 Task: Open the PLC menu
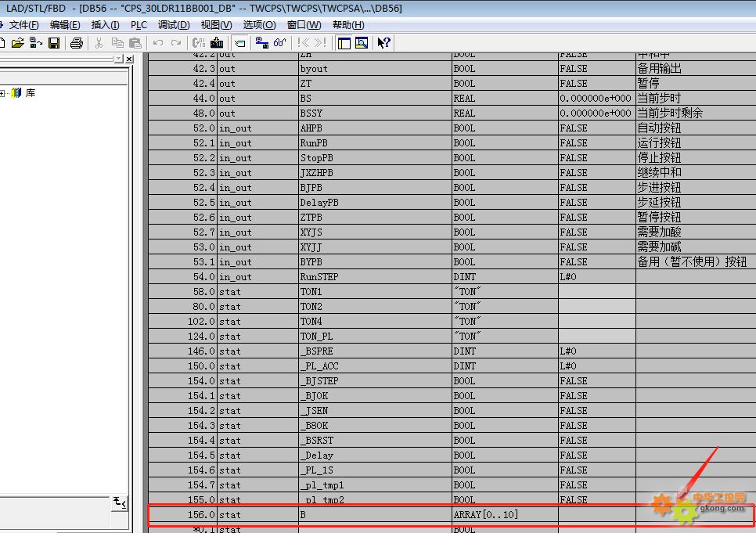pos(139,25)
